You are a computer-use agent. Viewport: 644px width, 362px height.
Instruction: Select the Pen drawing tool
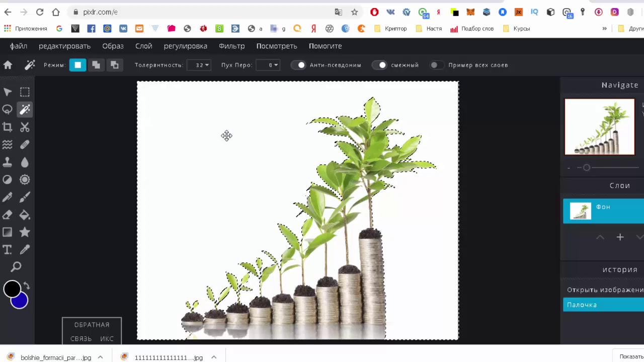8,197
